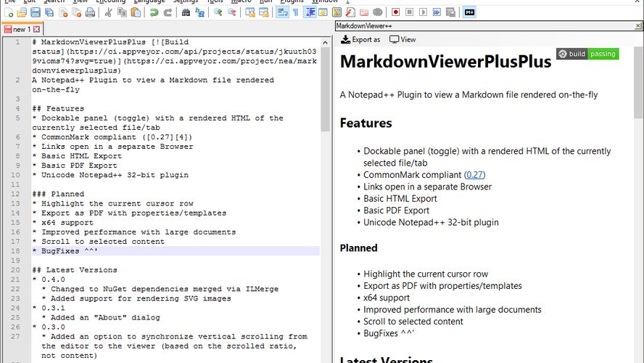
Task: Place cursor on '## Features' source line
Action: click(58, 108)
